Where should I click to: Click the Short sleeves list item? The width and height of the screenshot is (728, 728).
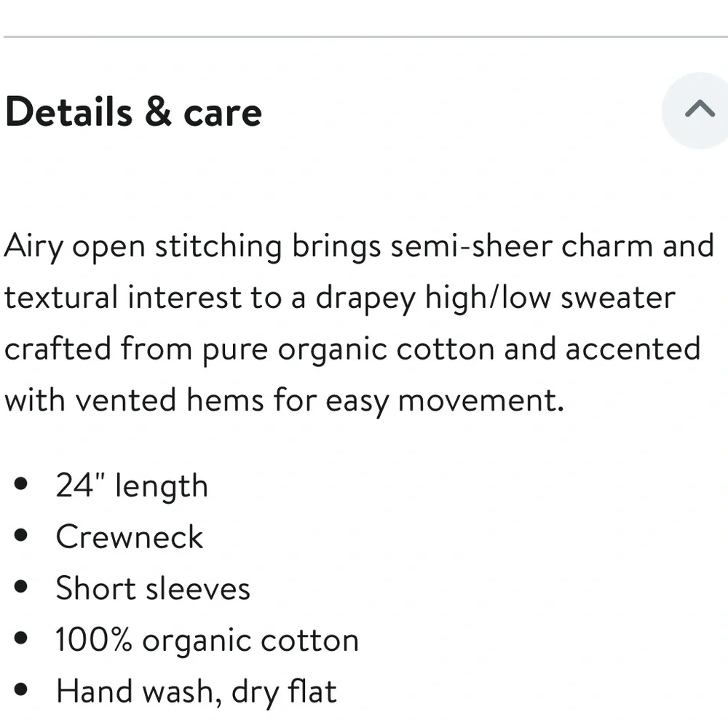coord(153,588)
